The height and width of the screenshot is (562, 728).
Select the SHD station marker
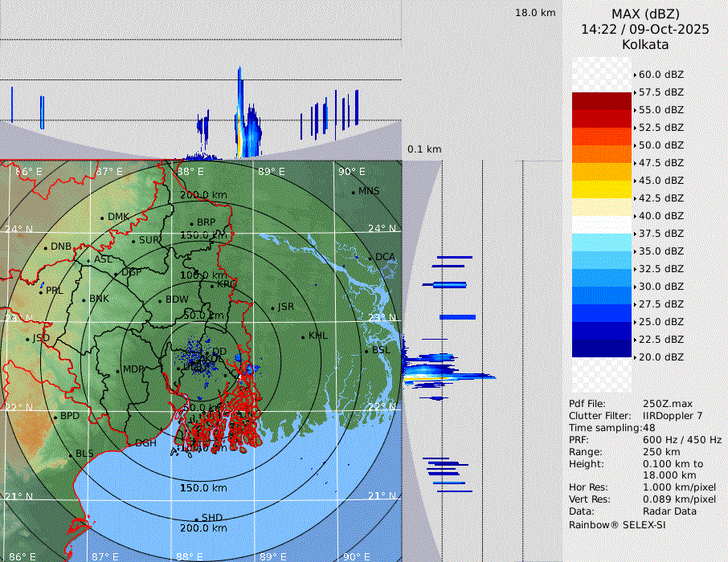[197, 519]
